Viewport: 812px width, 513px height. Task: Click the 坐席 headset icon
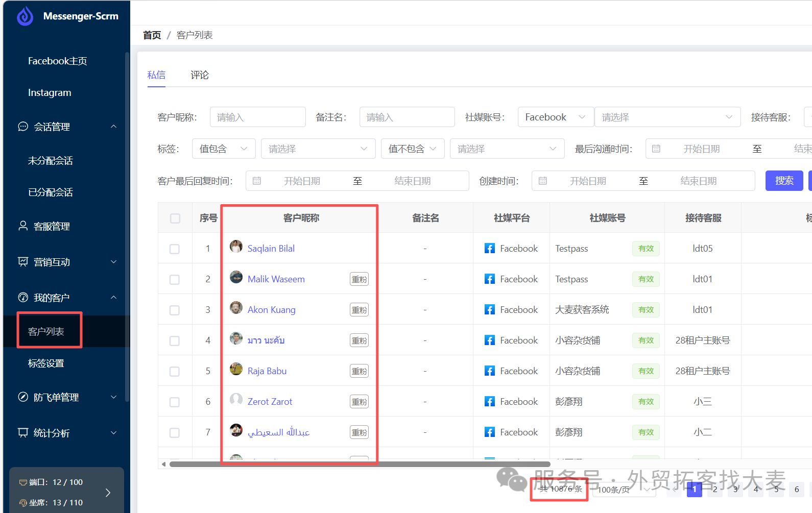pos(23,503)
